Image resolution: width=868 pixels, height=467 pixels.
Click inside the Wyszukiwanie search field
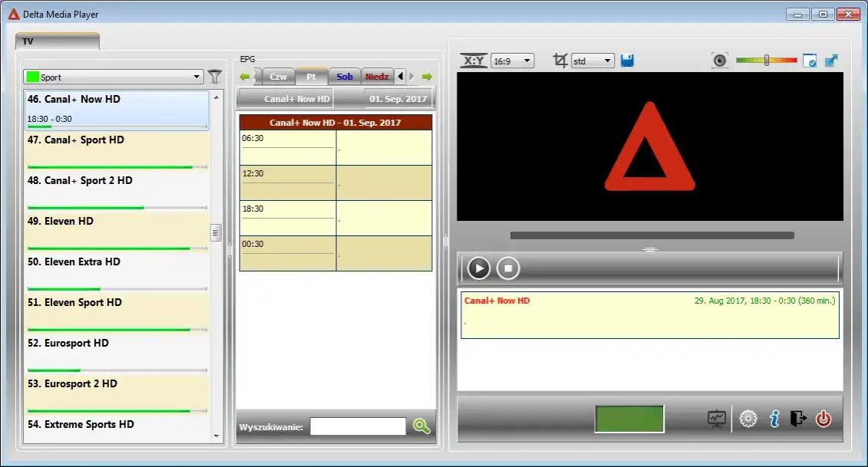click(x=358, y=426)
